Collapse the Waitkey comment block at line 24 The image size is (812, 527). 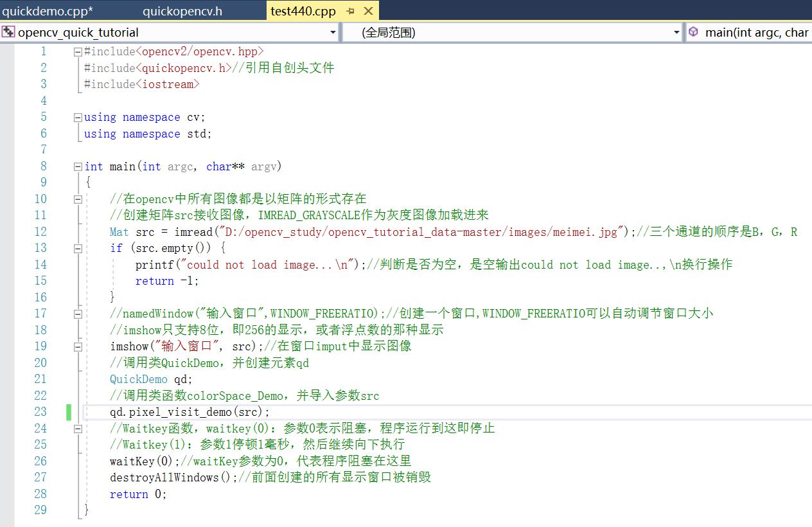click(78, 429)
